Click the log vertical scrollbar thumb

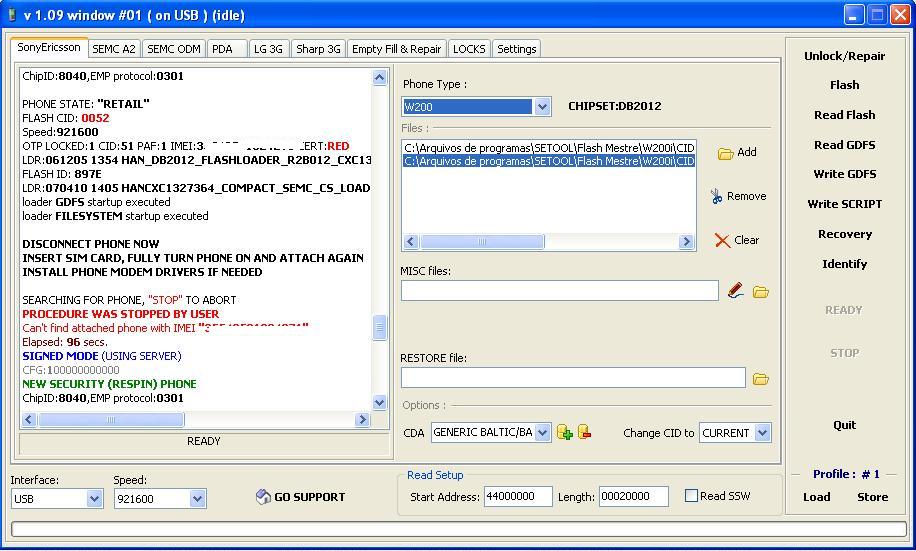pos(380,328)
